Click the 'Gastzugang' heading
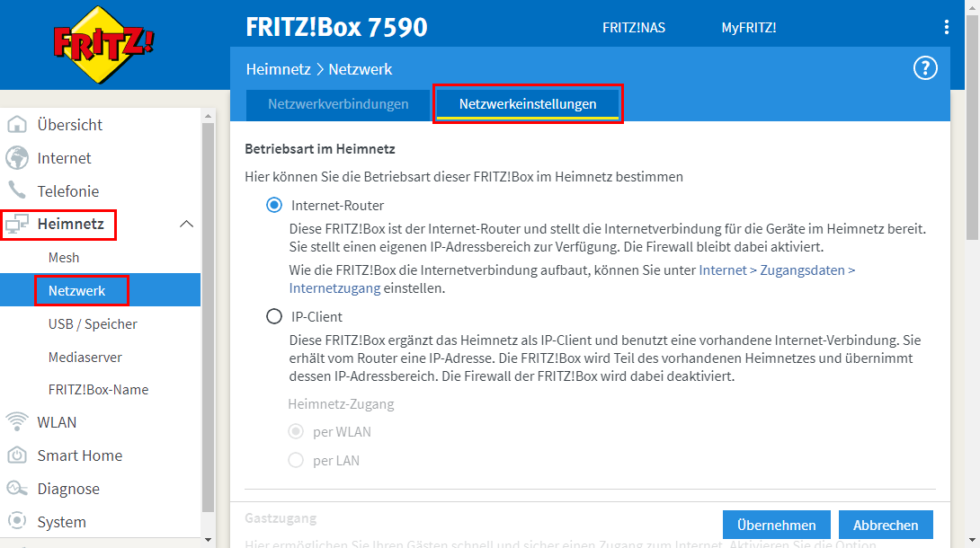This screenshot has width=980, height=548. 281,518
